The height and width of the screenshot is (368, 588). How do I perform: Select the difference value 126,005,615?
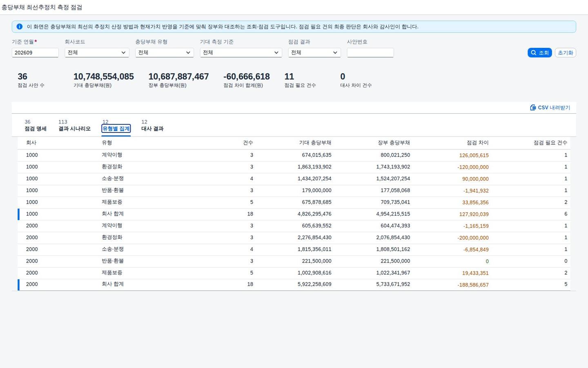pos(474,155)
